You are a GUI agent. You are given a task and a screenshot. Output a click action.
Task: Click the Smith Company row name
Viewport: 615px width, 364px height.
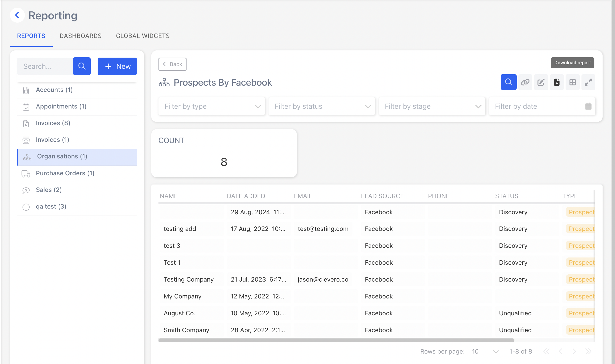[x=186, y=330]
